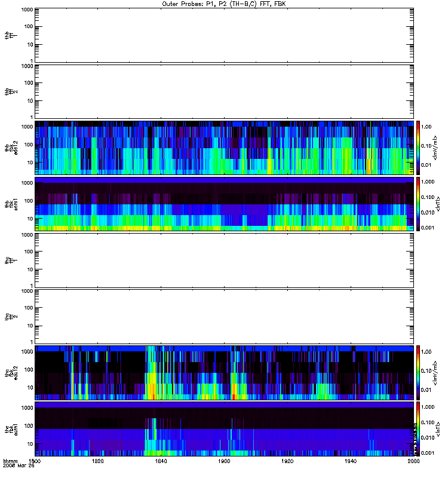Click the '0.010' color scale value for thc scm1
448x478 pixels.
pyautogui.click(x=428, y=437)
